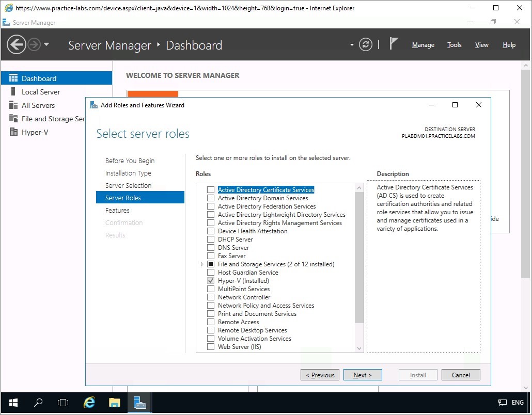Enable the DNS Server role checkbox
The width and height of the screenshot is (532, 415).
click(211, 248)
